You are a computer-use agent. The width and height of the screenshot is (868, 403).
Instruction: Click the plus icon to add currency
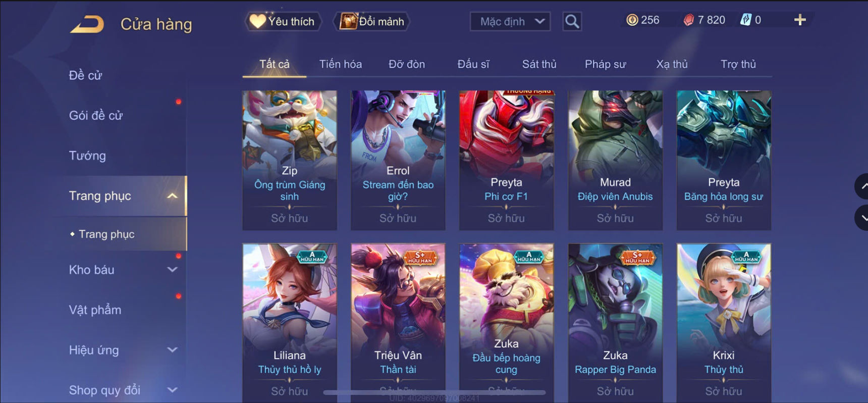800,20
